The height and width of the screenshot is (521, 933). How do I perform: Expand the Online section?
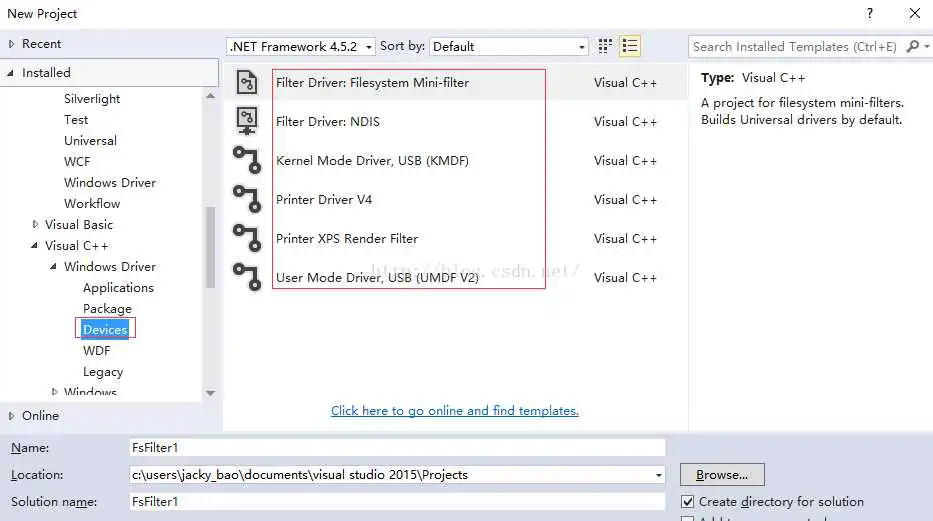coord(11,416)
